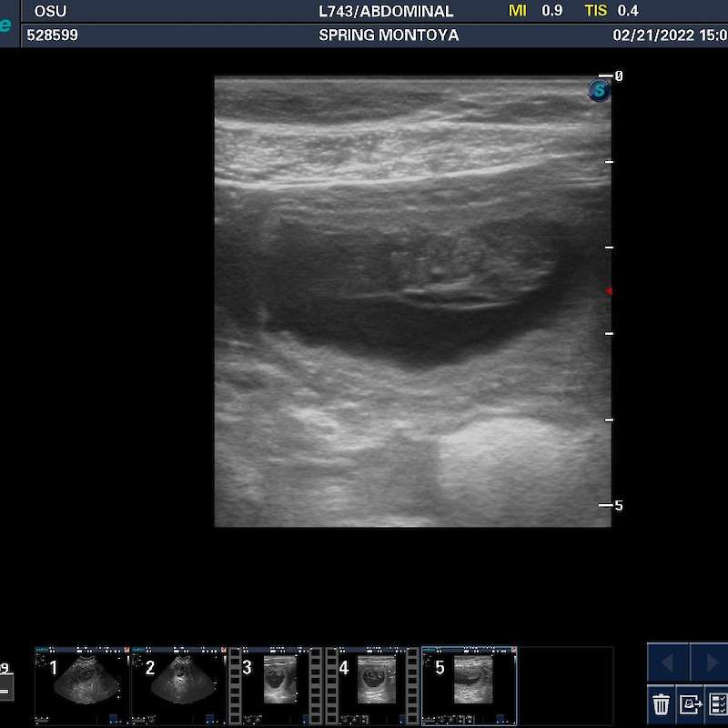Click the S probe orientation marker

tap(598, 90)
